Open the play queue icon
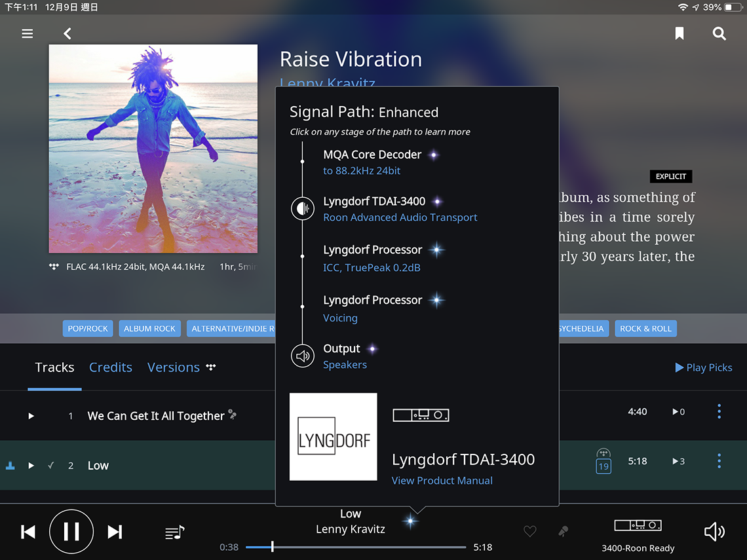 click(174, 532)
